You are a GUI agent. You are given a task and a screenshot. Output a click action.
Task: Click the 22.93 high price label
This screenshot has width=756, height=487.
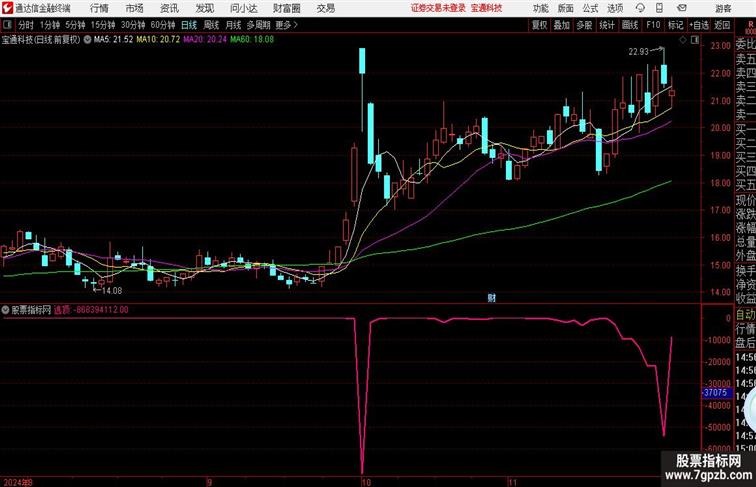[638, 52]
